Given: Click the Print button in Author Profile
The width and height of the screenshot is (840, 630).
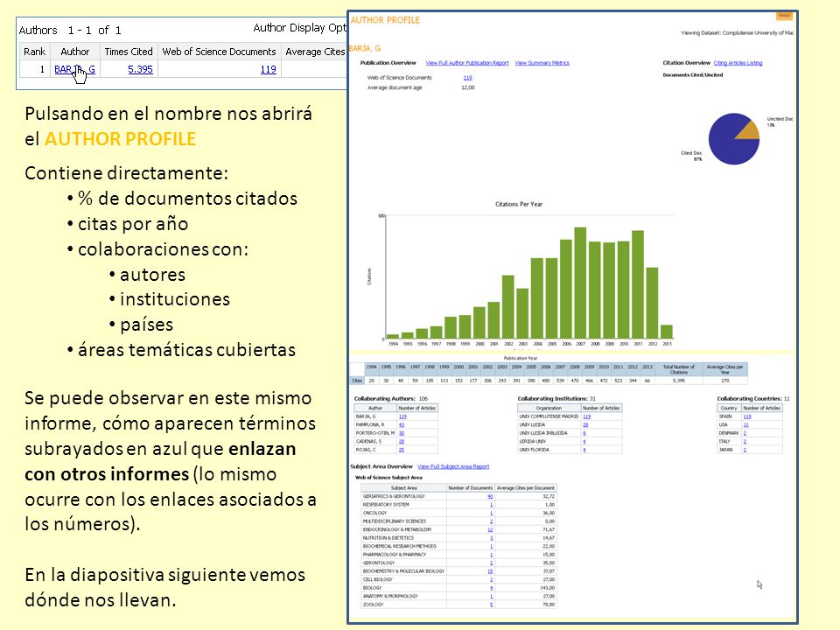Looking at the screenshot, I should click(784, 16).
